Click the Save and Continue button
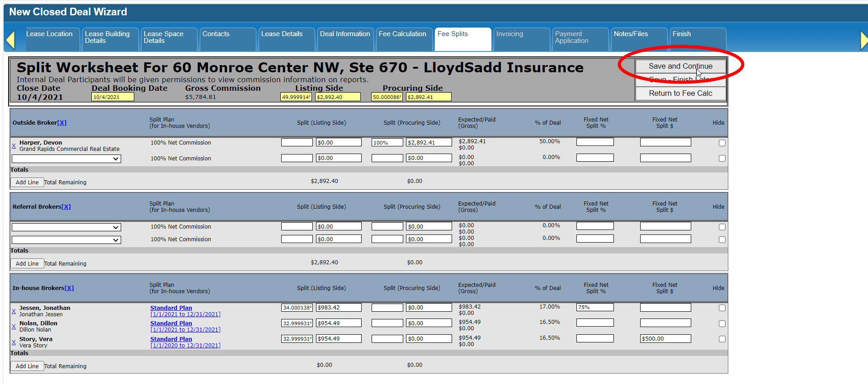Viewport: 868px width, 384px height. coord(680,66)
